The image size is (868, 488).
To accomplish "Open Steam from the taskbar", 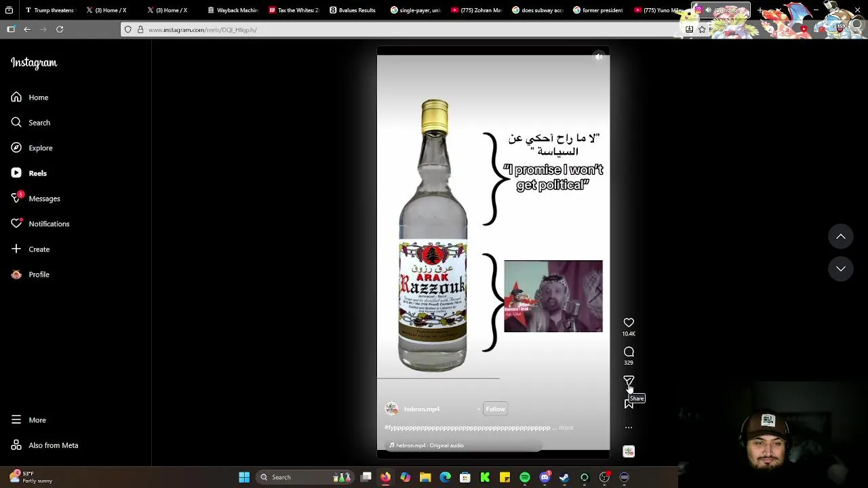I will pyautogui.click(x=564, y=477).
